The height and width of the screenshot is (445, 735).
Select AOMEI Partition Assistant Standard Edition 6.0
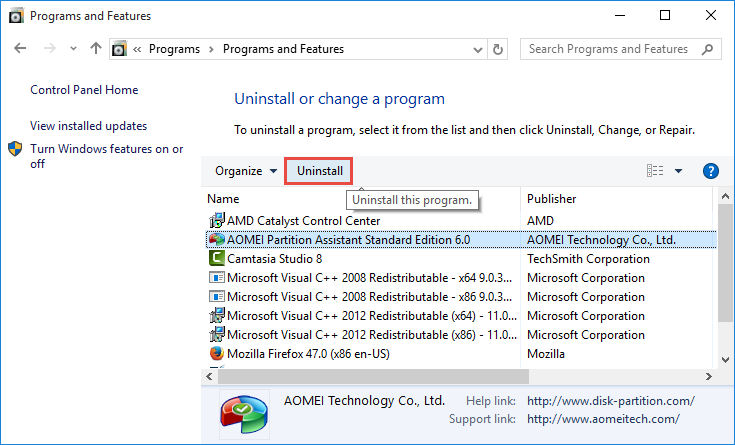point(349,240)
